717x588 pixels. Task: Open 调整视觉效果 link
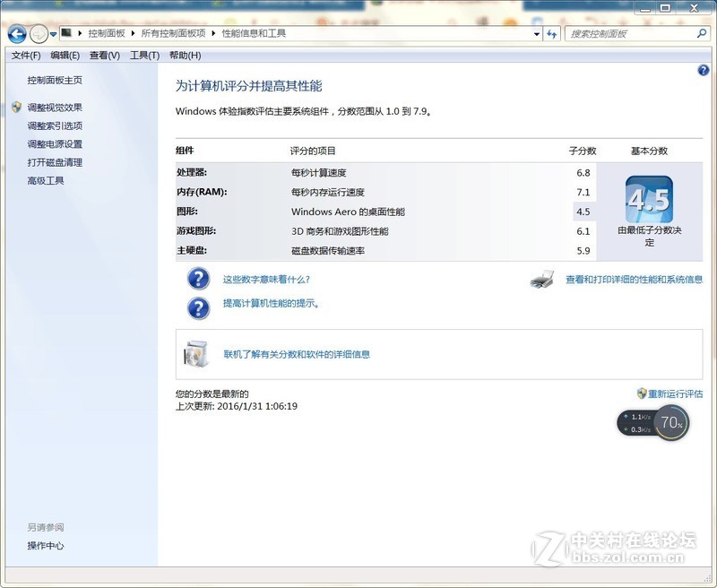tap(55, 108)
